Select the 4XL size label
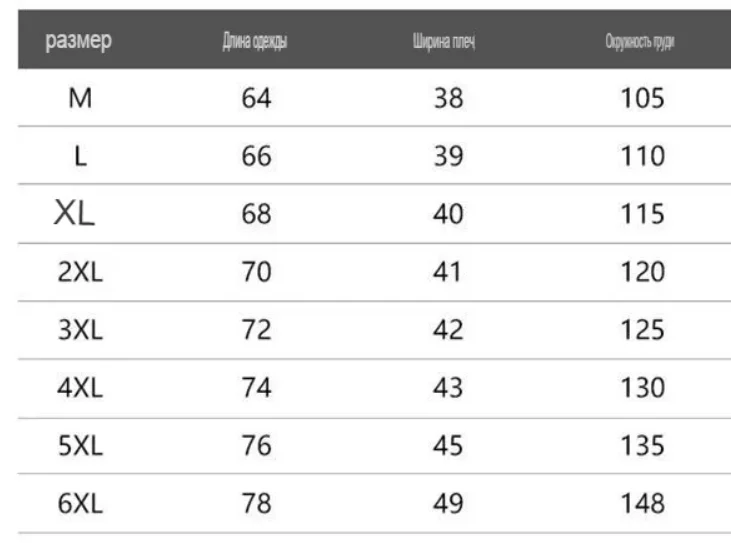 (x=80, y=388)
